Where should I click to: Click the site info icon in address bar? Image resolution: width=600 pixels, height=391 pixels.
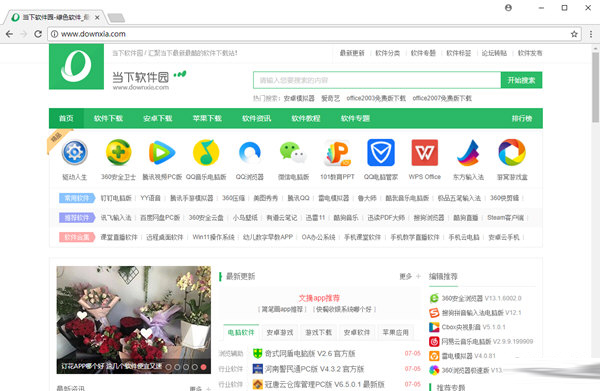click(54, 34)
